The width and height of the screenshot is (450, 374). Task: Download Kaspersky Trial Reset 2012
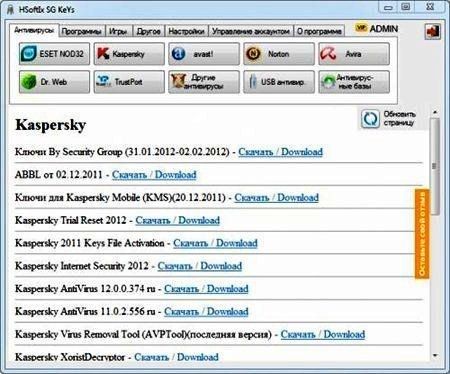[177, 220]
